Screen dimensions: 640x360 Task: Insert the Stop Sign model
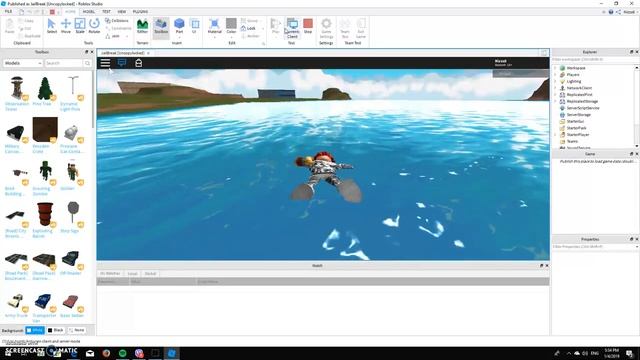pyautogui.click(x=73, y=213)
